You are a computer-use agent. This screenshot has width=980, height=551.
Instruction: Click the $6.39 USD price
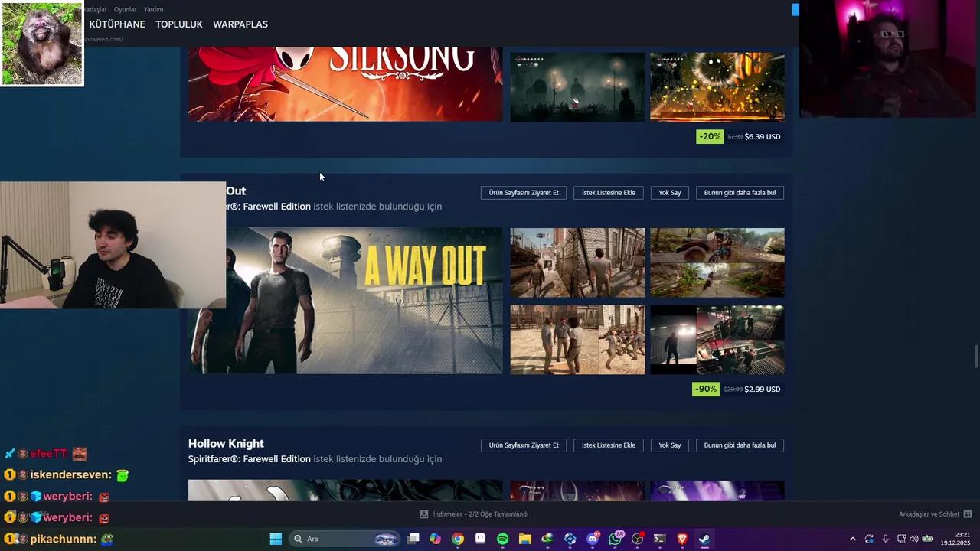pos(763,136)
